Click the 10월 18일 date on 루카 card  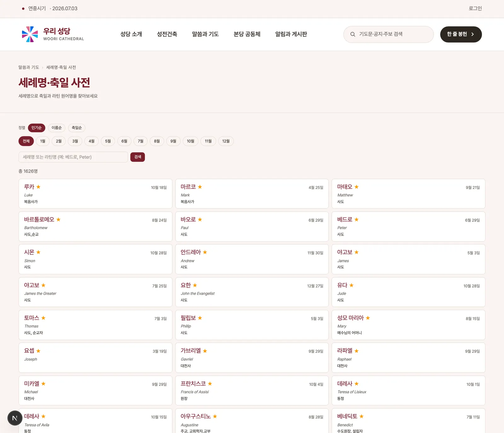[x=159, y=188]
